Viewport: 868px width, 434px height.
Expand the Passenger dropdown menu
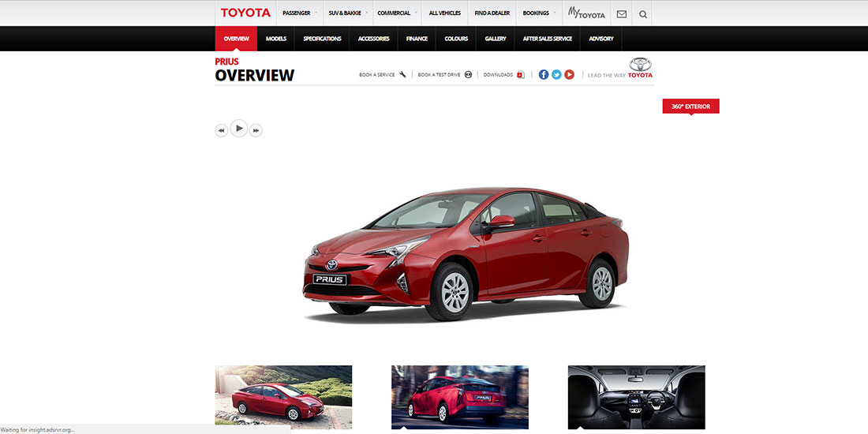tap(300, 13)
